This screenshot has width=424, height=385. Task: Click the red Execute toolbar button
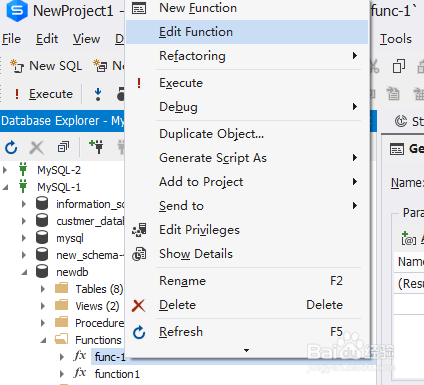pyautogui.click(x=44, y=94)
